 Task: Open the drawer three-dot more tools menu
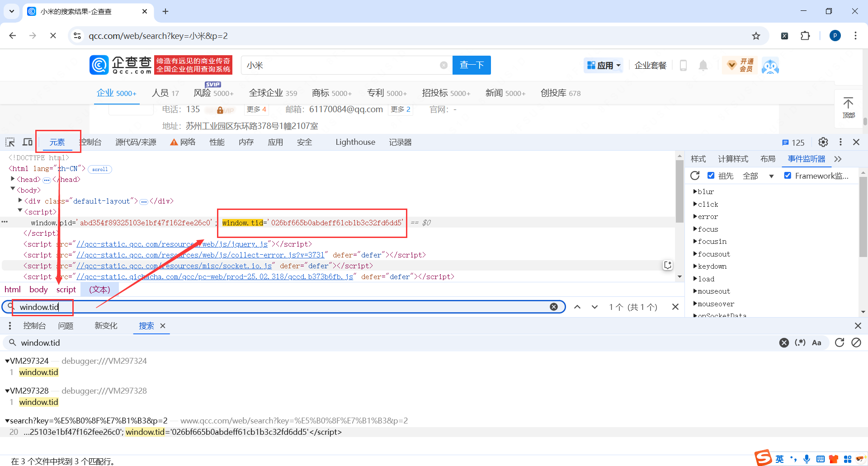[10, 326]
